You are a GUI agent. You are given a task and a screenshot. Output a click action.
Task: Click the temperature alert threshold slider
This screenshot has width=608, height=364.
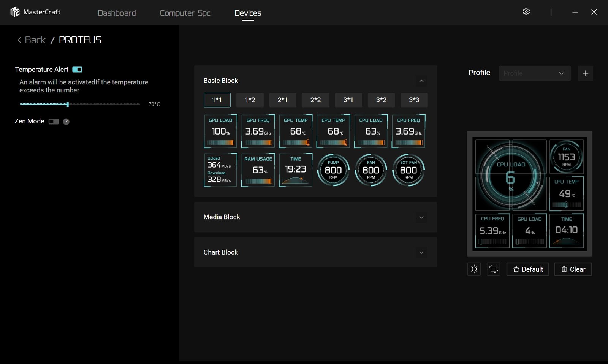pos(80,104)
